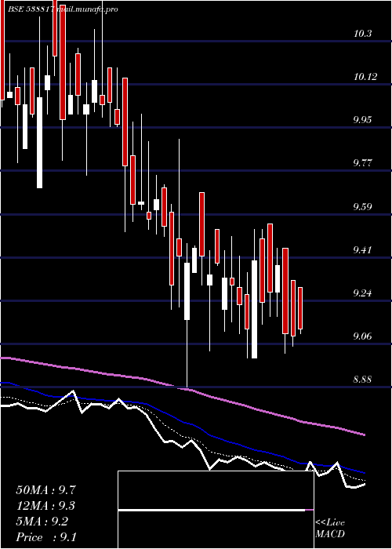Image resolution: width=392 pixels, height=549 pixels.
Task: Click the 5MA : 9.2 legend text
Action: coord(42,522)
